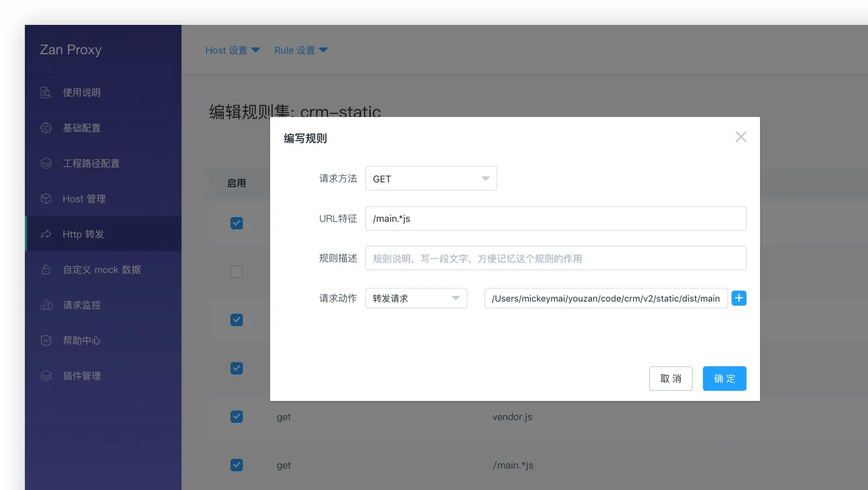Open 工程路径配置 via its sidebar icon

[x=46, y=163]
